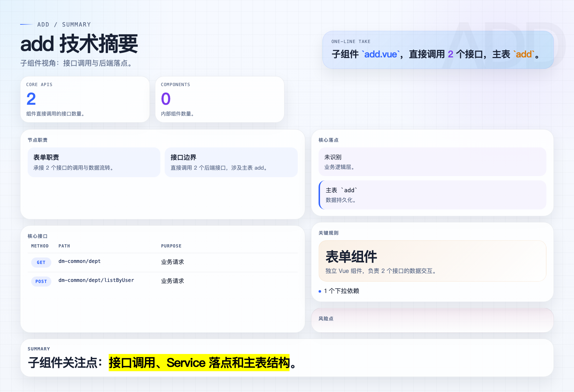Click the '接口边界' card heading

coord(183,157)
